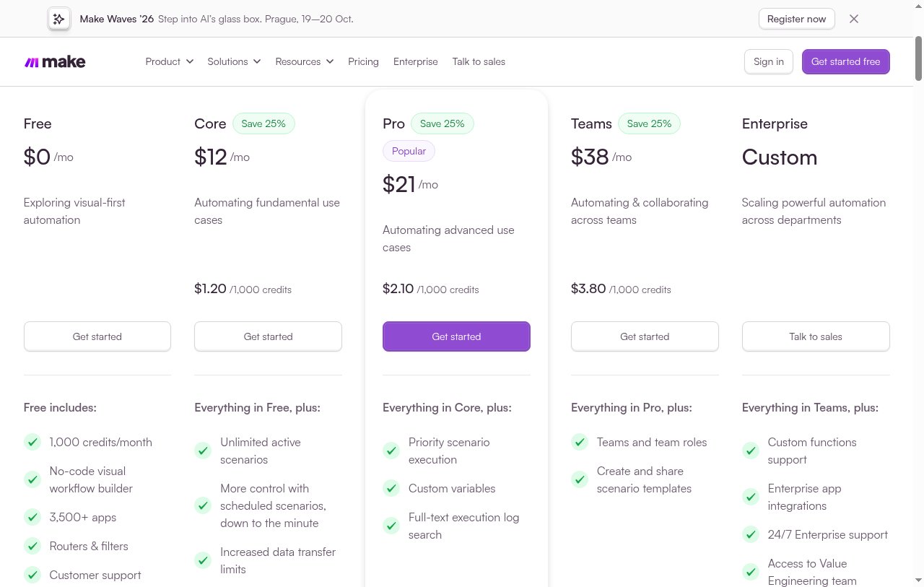Image resolution: width=924 pixels, height=587 pixels.
Task: Click the Pro plan Popular badge
Action: 409,151
